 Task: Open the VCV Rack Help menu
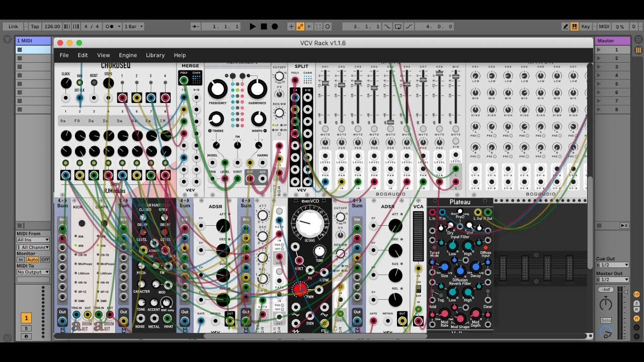tap(180, 55)
